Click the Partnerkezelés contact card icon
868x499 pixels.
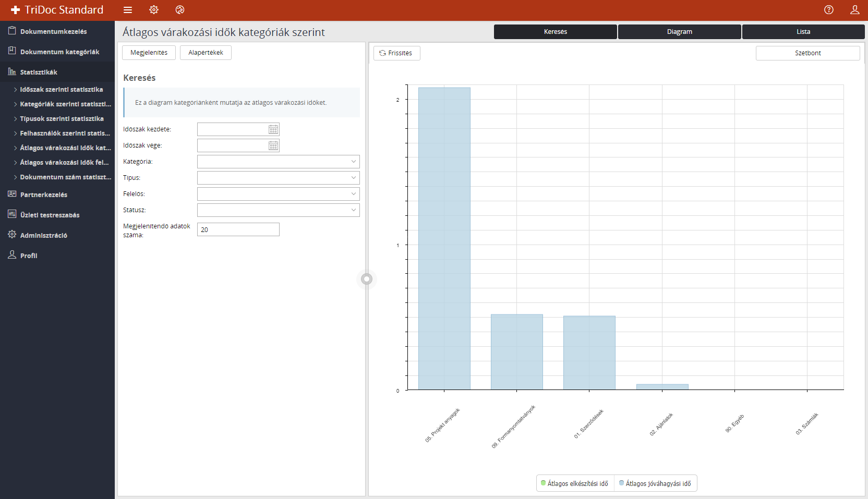tap(12, 194)
